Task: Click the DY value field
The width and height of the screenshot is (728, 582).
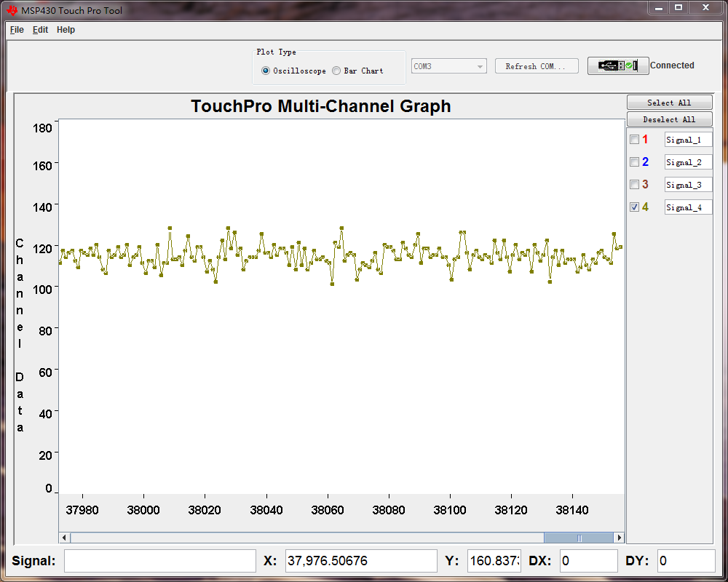Action: 687,561
